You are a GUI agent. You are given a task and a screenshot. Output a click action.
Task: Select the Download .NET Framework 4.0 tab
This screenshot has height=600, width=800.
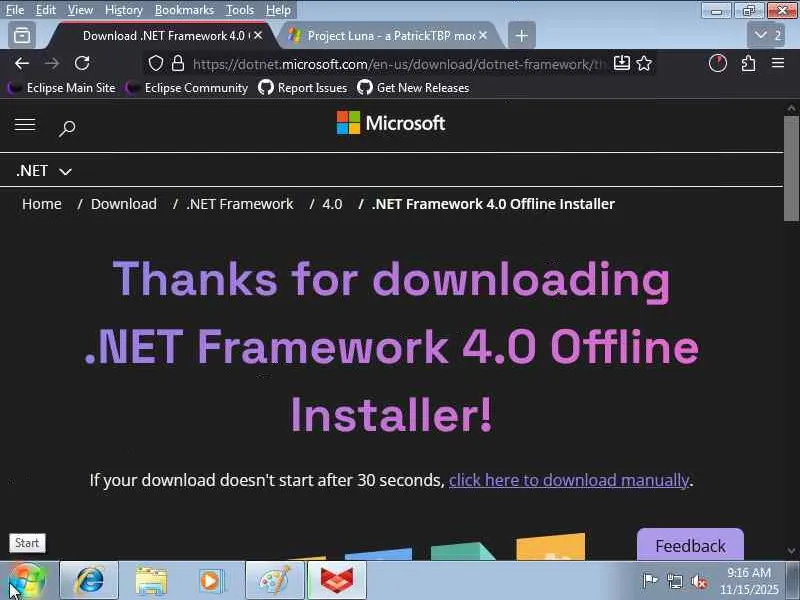(164, 35)
